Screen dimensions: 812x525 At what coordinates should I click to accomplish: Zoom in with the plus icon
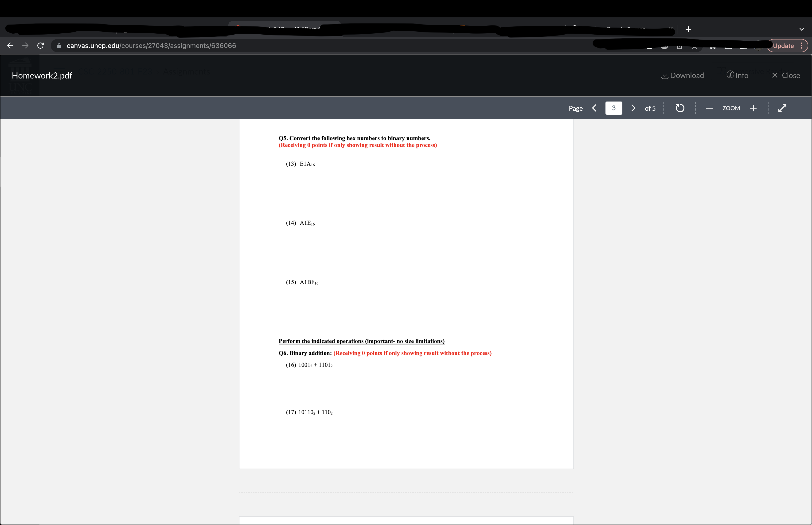coord(753,108)
